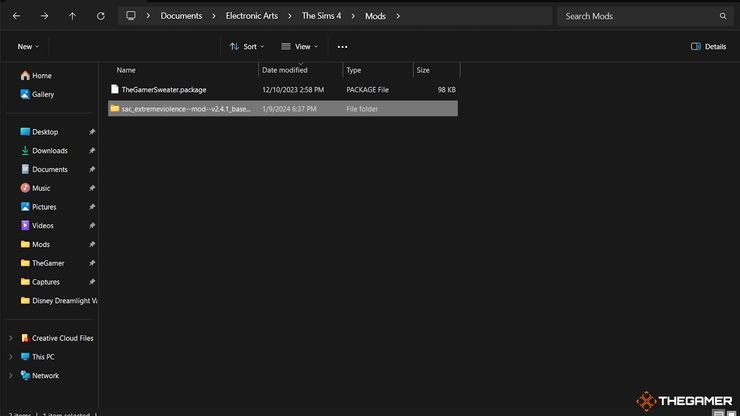This screenshot has height=416, width=740.
Task: Click the pin icon next to Music
Action: pyautogui.click(x=92, y=188)
